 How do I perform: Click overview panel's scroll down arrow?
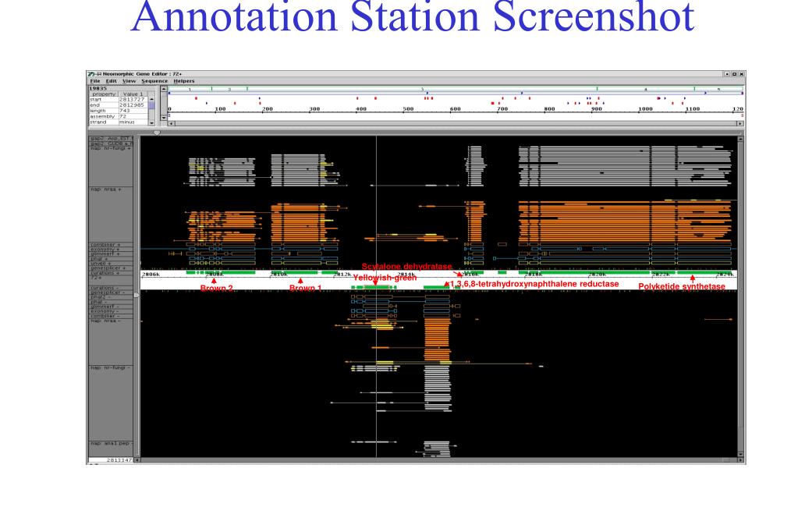(x=164, y=117)
